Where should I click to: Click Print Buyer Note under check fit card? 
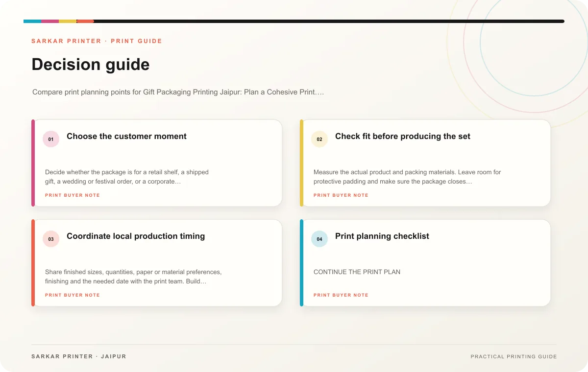[341, 195]
